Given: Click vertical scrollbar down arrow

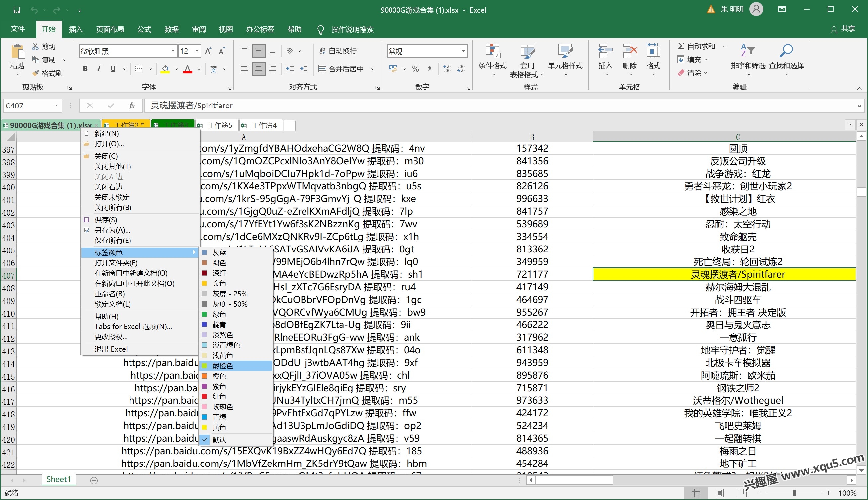Looking at the screenshot, I should (x=861, y=470).
